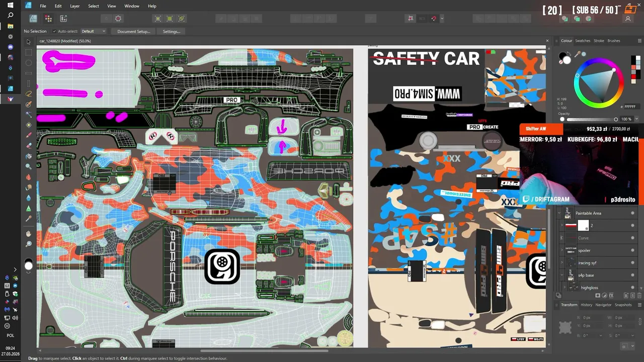Select the Move tool
This screenshot has height=362, width=644.
pos(29,42)
